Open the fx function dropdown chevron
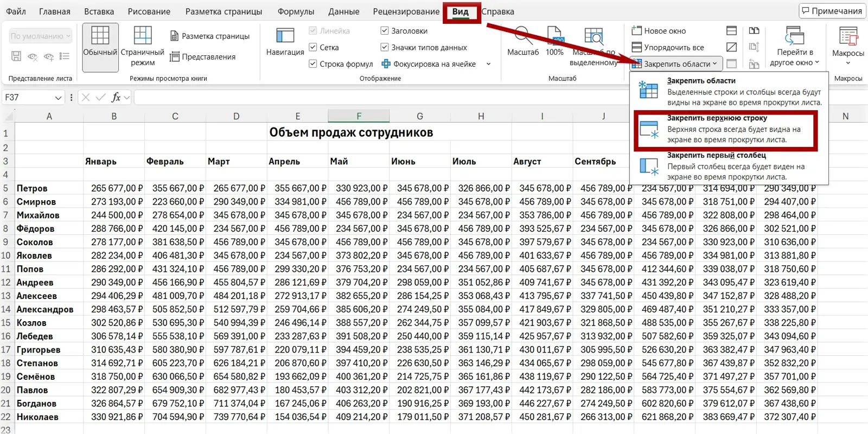The height and width of the screenshot is (434, 868). (127, 98)
